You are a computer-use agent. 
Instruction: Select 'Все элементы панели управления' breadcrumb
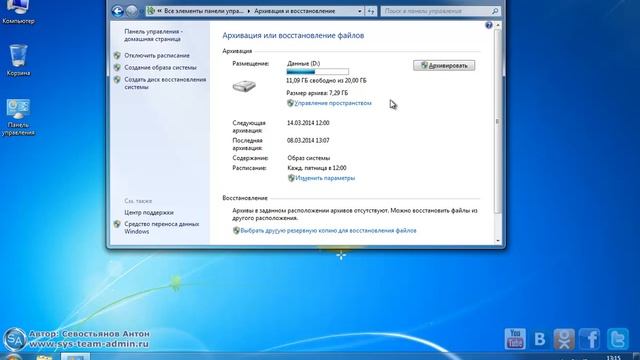[204, 11]
